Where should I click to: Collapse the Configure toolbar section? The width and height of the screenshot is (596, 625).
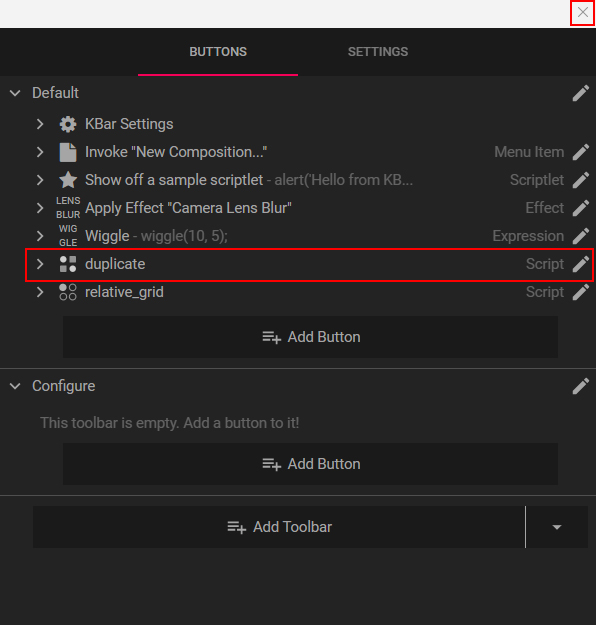(x=15, y=386)
